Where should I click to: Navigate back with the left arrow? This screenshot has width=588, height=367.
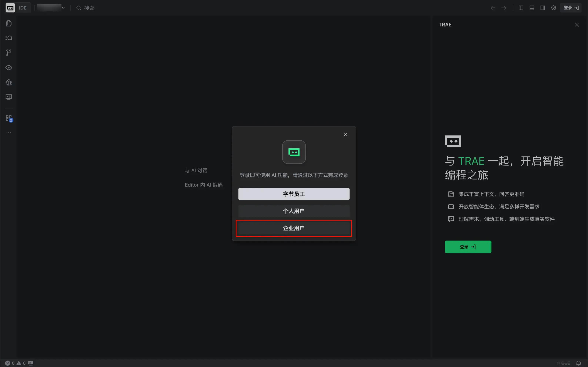493,8
